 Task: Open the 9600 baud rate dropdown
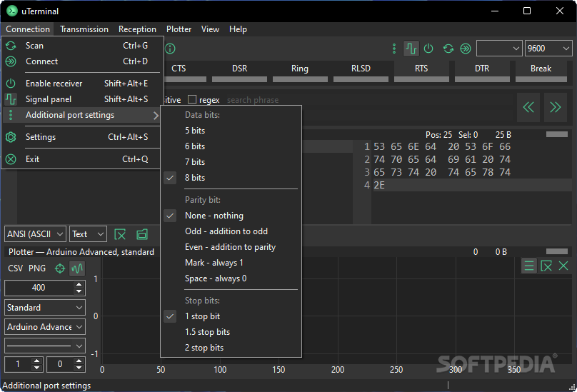(x=548, y=49)
